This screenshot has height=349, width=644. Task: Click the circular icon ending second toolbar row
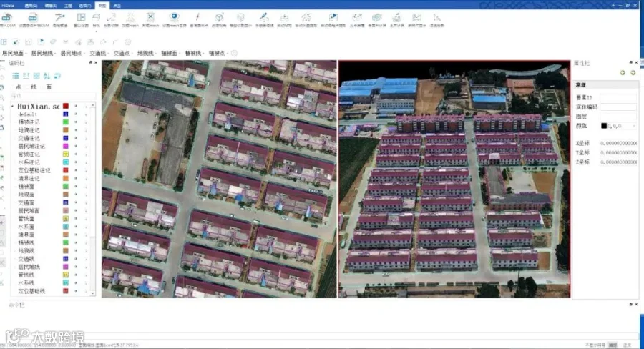(x=128, y=42)
